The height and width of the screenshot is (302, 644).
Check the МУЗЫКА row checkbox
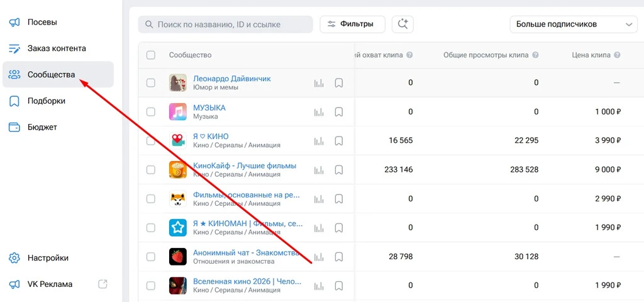[x=151, y=112]
